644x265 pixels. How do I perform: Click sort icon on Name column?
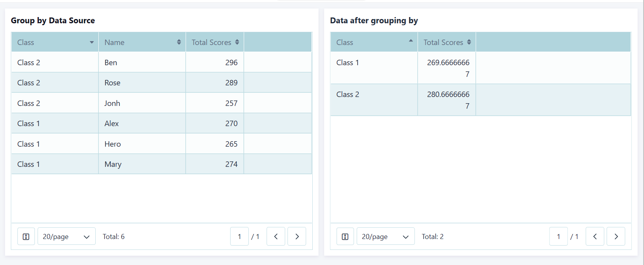point(179,42)
